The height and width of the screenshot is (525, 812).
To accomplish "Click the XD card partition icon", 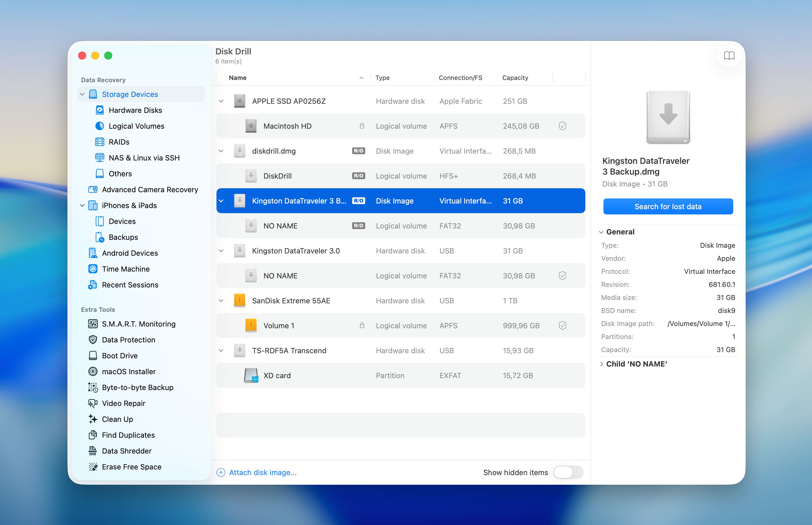I will 251,375.
